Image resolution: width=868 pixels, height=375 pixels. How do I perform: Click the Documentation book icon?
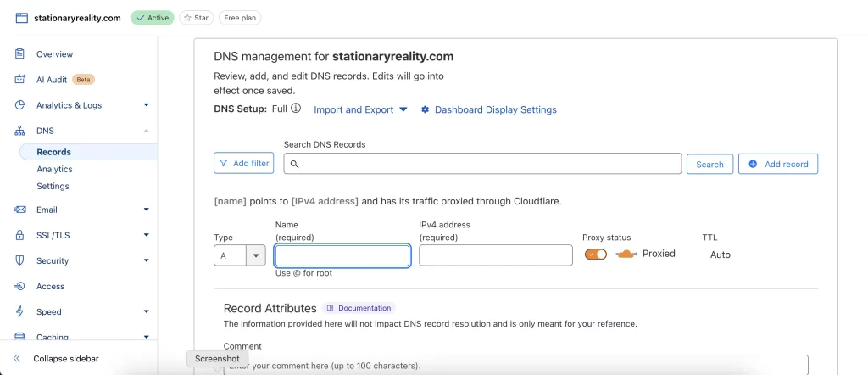pos(331,308)
